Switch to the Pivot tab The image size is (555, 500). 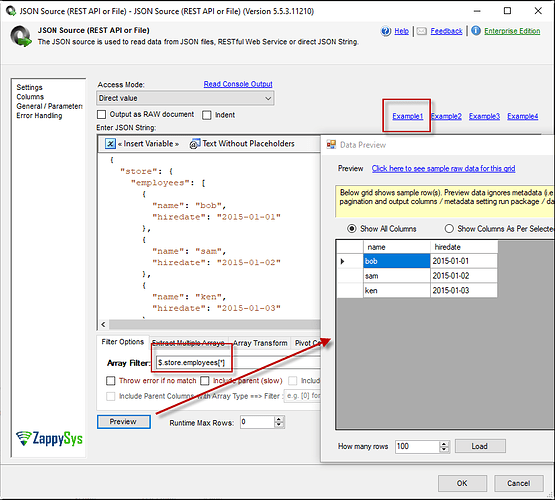[x=306, y=343]
